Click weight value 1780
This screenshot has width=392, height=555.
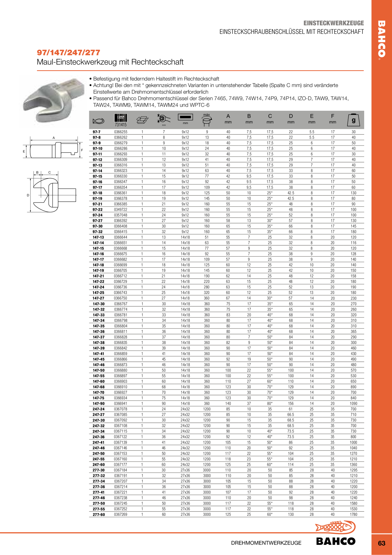tap(353, 514)
